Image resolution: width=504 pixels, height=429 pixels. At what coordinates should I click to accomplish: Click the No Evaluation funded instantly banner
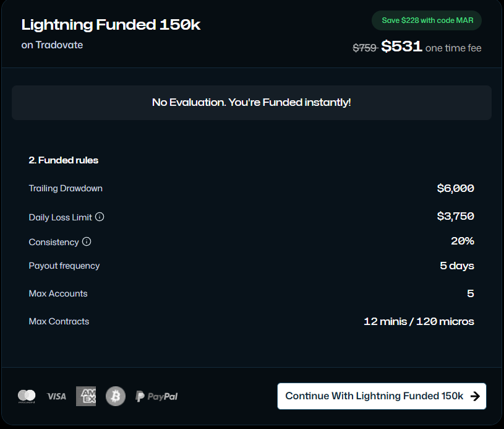(252, 103)
